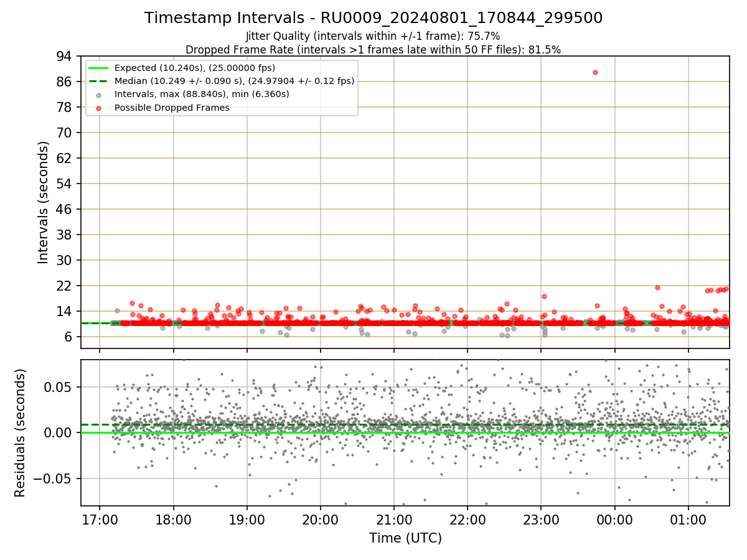Click the y-axis tick label '70'

[64, 133]
